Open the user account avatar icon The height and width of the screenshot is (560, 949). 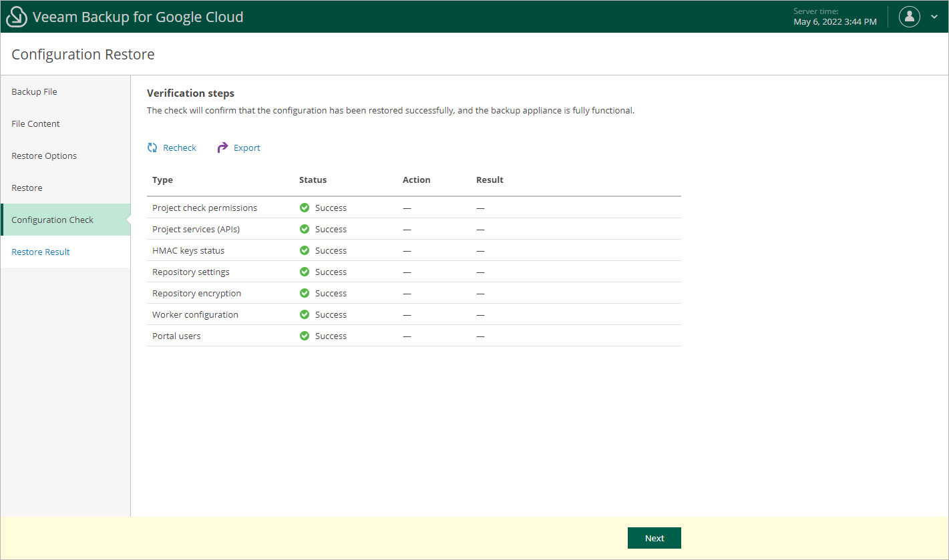[910, 17]
